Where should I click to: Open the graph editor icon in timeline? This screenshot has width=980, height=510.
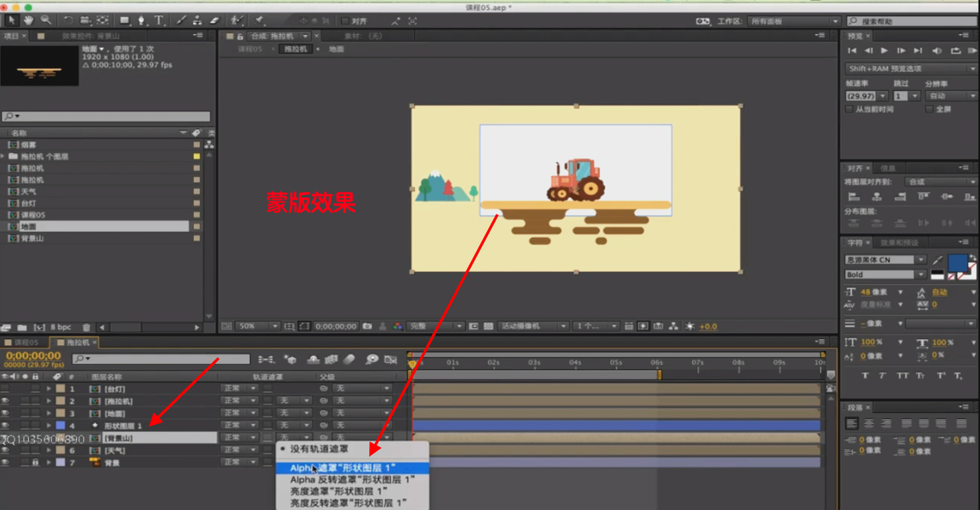point(391,360)
